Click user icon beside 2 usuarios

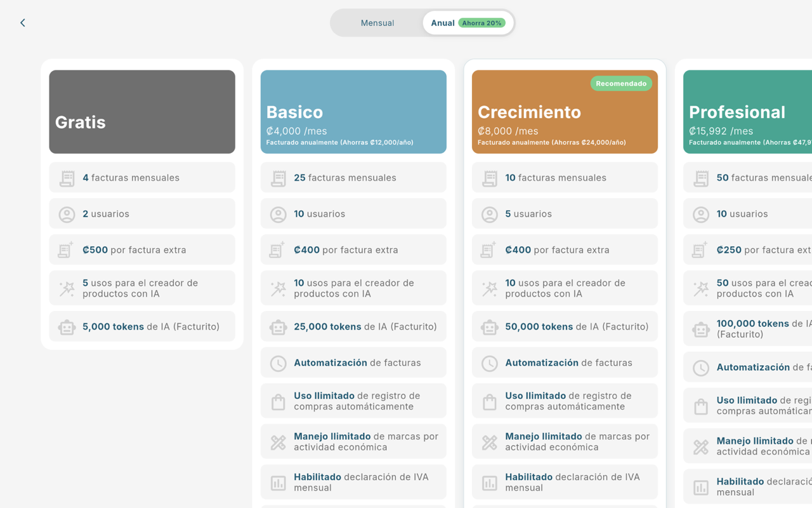pos(67,215)
